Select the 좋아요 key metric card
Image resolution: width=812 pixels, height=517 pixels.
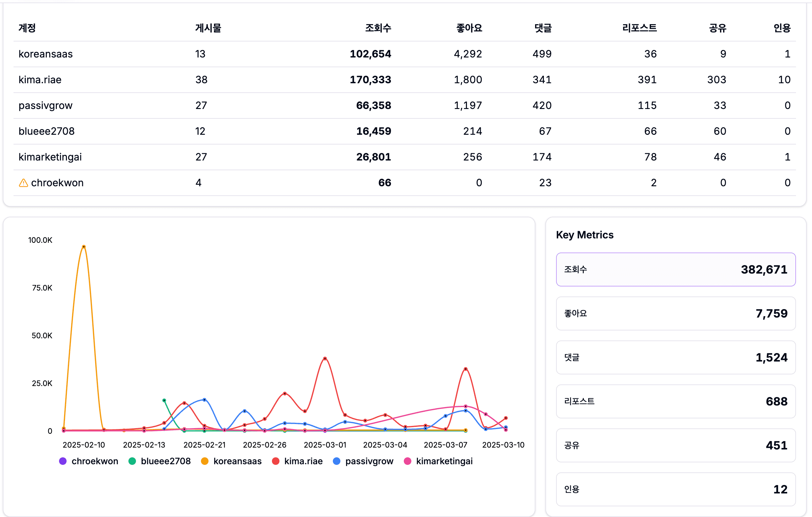[x=676, y=313]
